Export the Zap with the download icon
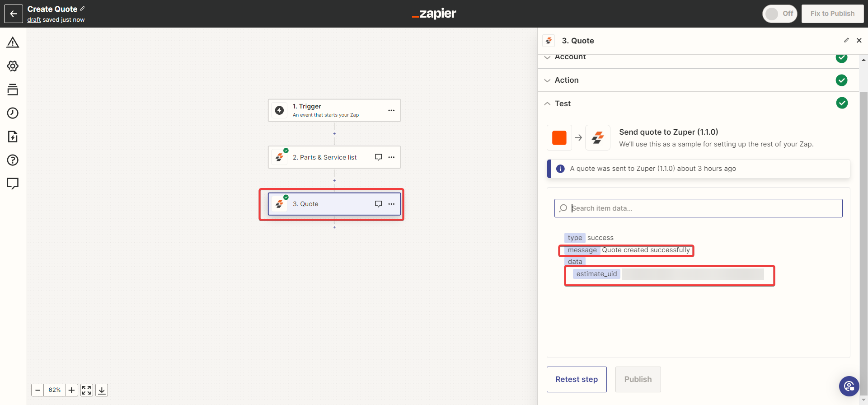 click(x=102, y=390)
